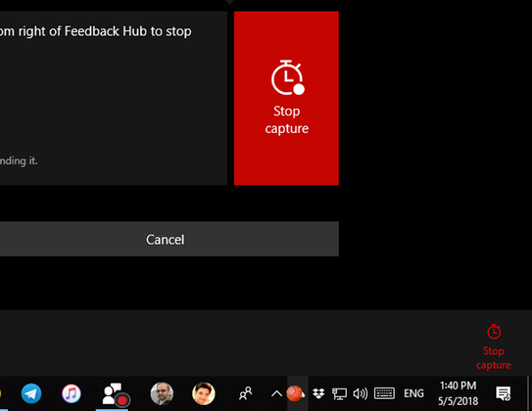
Task: Open first pinned contact with glasses
Action: click(162, 393)
